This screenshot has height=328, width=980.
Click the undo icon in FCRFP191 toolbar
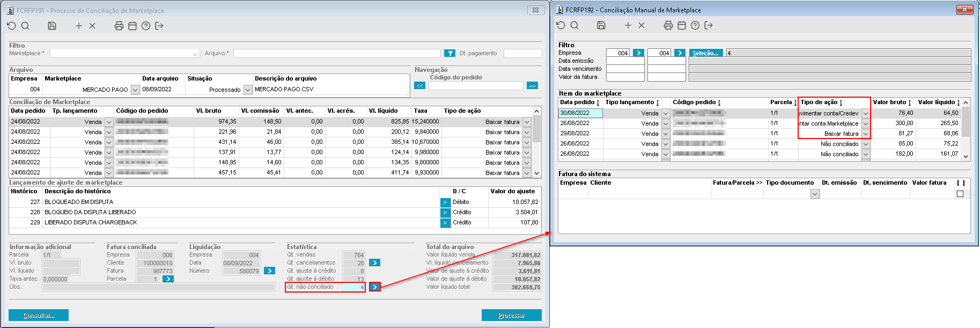(11, 26)
